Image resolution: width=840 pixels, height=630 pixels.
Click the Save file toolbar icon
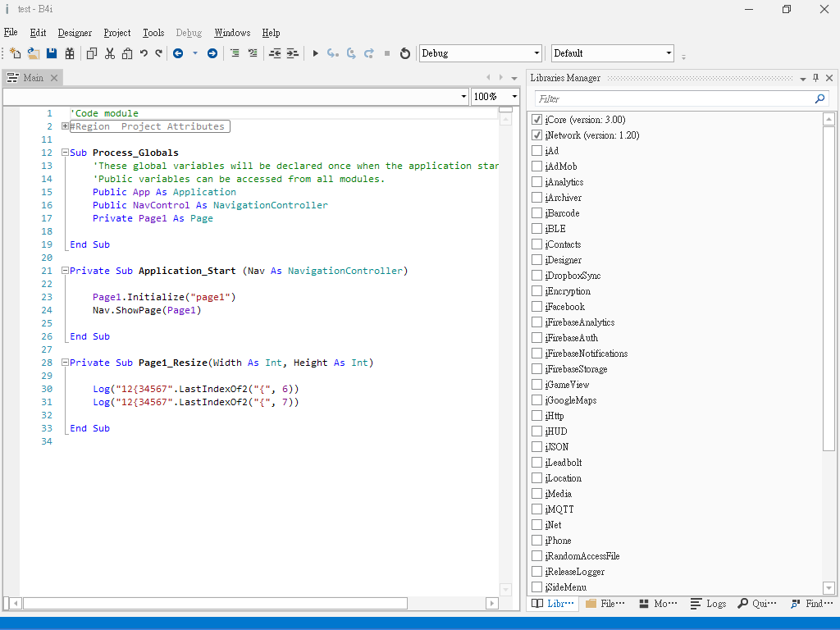[51, 53]
